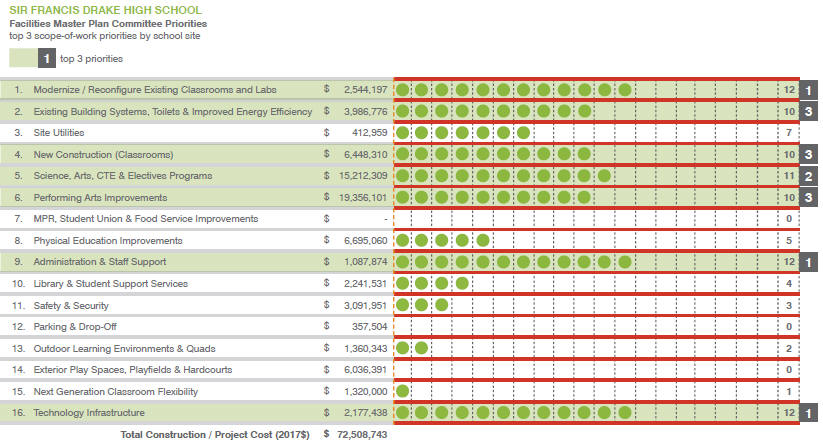Select the legend's dark number 1 badge
This screenshot has height=440, width=823.
(x=47, y=58)
